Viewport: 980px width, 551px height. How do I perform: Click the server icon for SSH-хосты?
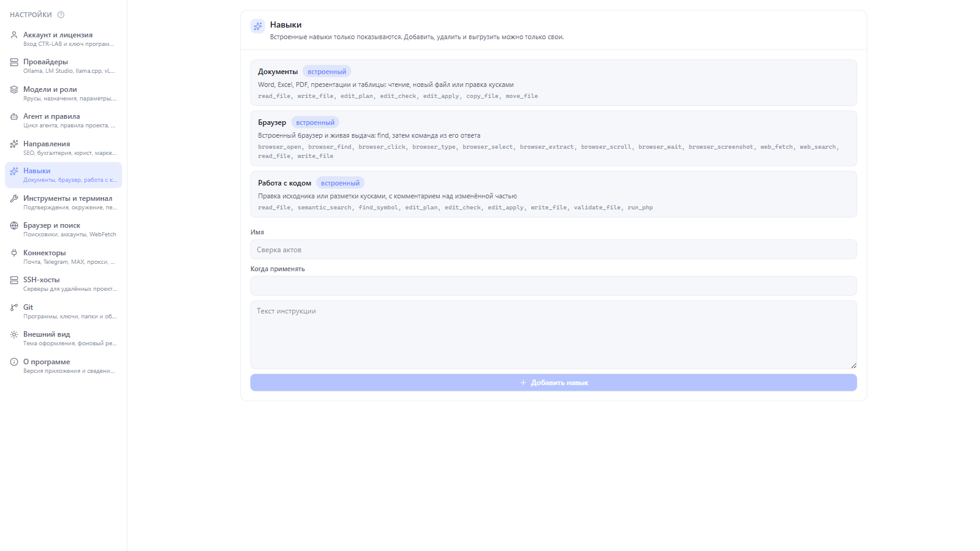click(14, 280)
